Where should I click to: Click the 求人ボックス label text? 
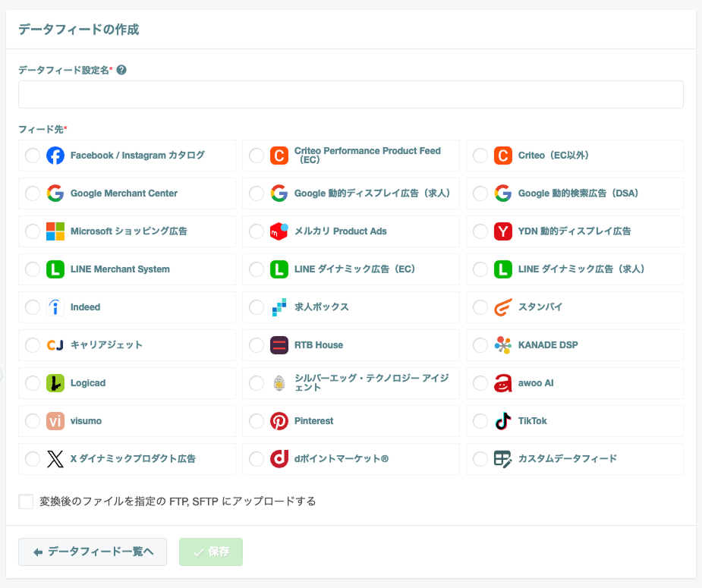click(322, 307)
